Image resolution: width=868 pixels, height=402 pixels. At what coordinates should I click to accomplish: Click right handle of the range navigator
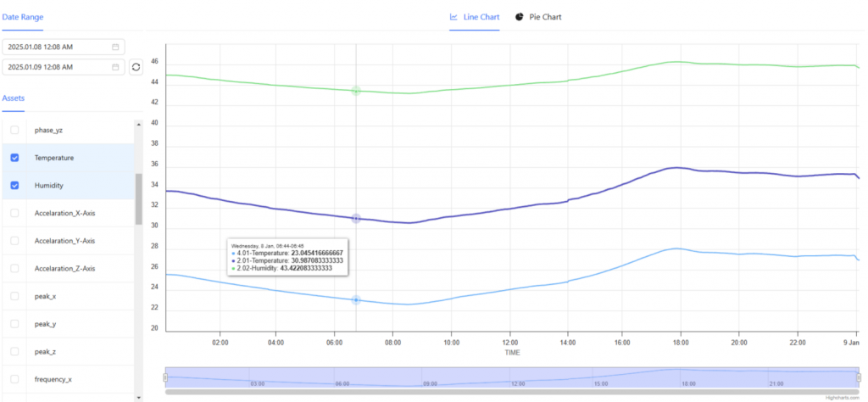tap(859, 377)
